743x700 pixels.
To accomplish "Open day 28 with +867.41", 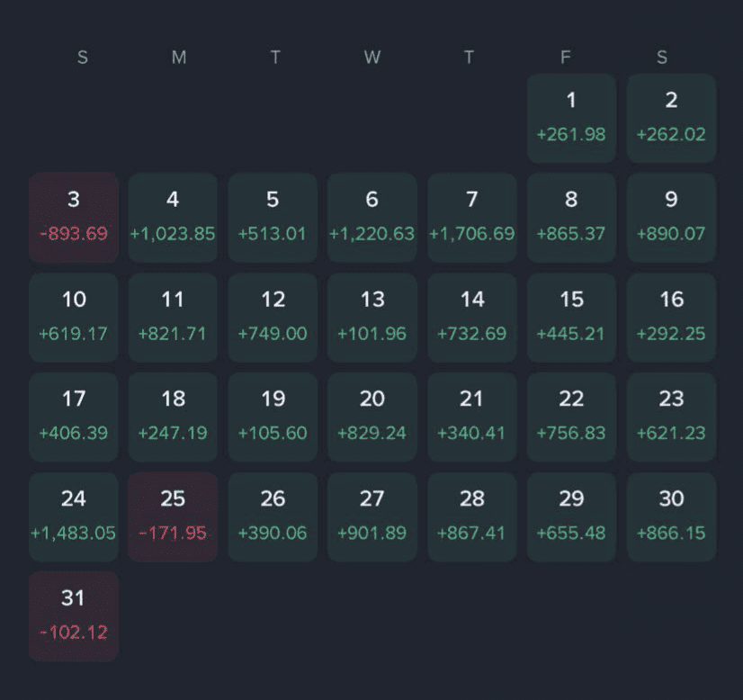I will pyautogui.click(x=471, y=516).
